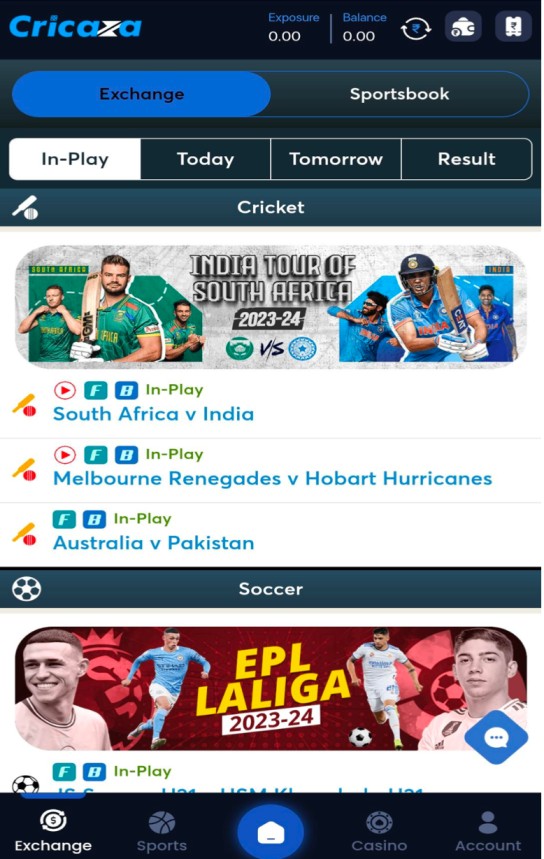Switch to the Tomorrow tab
Image resolution: width=544 pixels, height=859 pixels.
336,159
